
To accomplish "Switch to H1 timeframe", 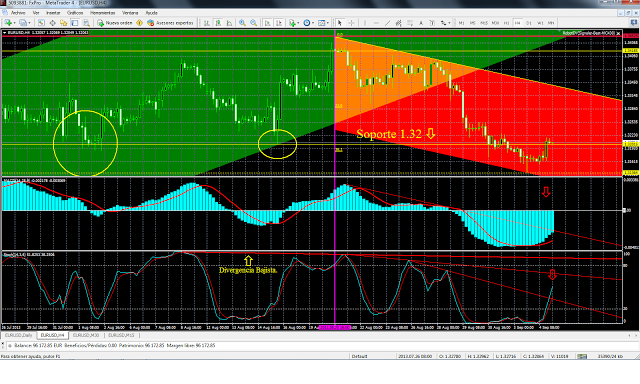I will click(507, 23).
